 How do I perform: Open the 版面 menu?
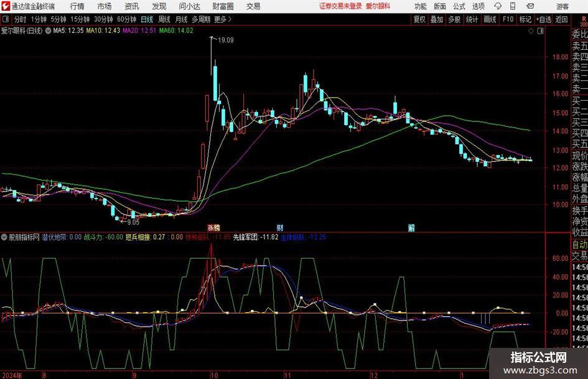(439, 6)
